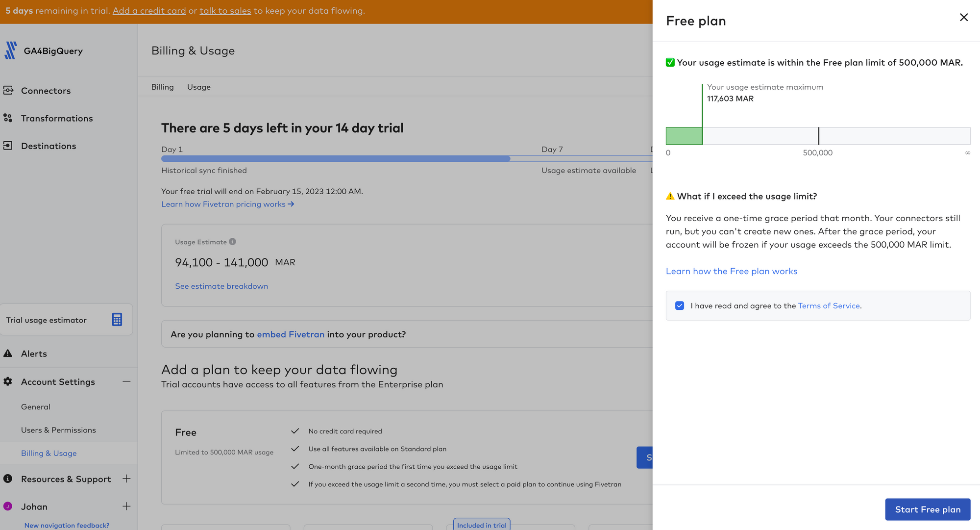Open Connectors via its sidebar icon

[8, 90]
